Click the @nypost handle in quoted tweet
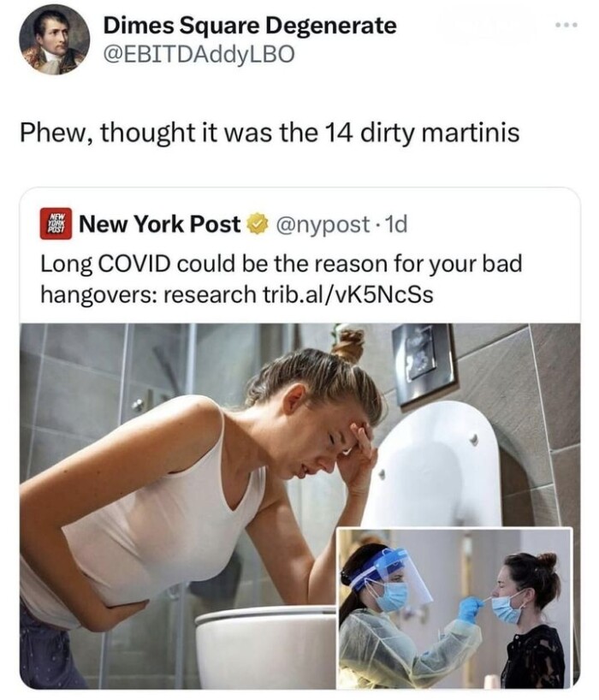This screenshot has width=599, height=700. click(323, 224)
